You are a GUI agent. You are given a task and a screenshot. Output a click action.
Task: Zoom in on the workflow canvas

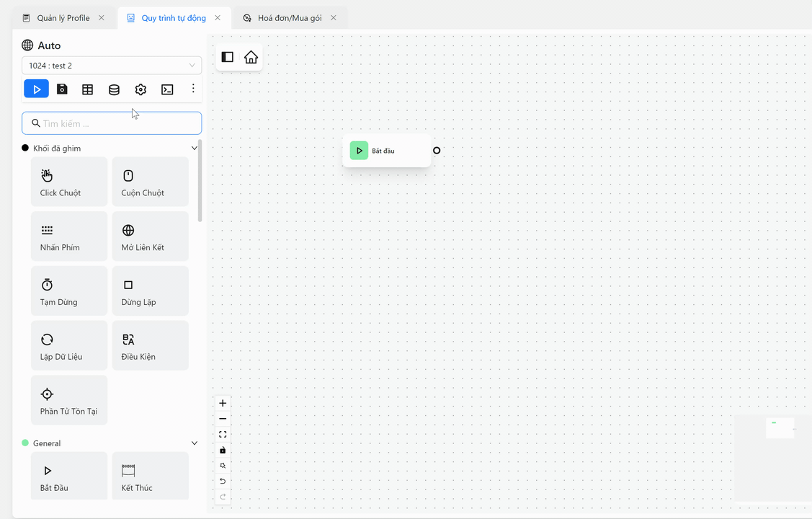tap(223, 403)
